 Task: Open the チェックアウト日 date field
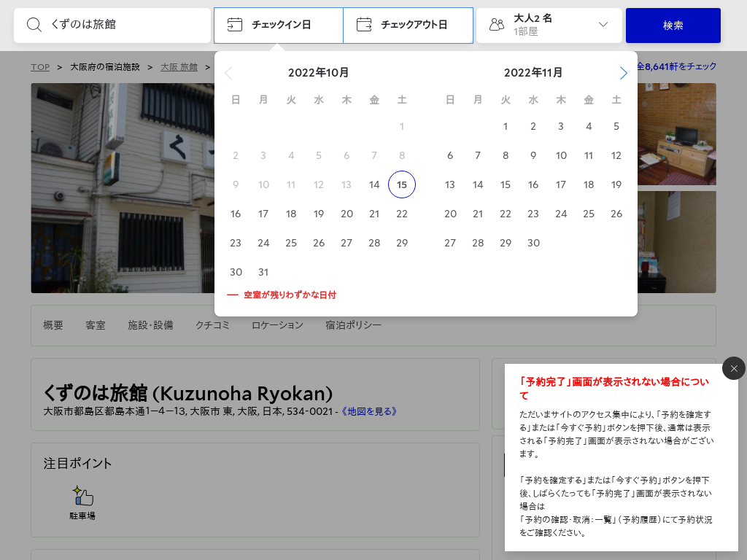coord(409,26)
